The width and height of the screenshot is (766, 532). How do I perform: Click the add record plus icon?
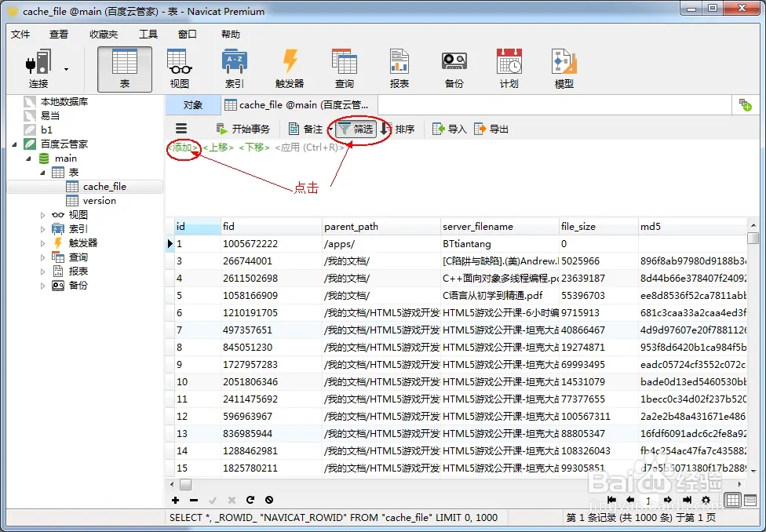coord(175,500)
